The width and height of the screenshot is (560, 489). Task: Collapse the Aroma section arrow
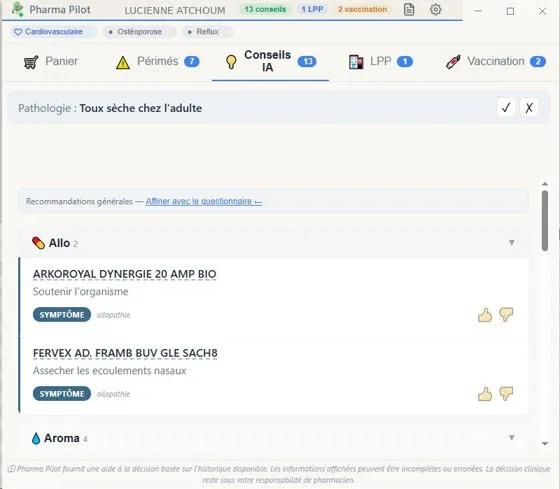pyautogui.click(x=511, y=438)
